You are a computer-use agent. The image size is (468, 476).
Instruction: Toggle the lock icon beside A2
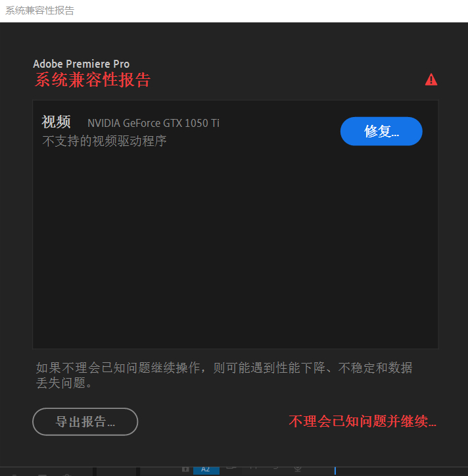click(x=185, y=469)
